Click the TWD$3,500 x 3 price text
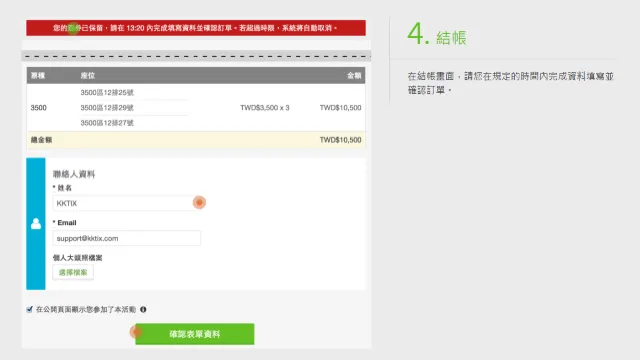This screenshot has height=360, width=640. [x=264, y=108]
